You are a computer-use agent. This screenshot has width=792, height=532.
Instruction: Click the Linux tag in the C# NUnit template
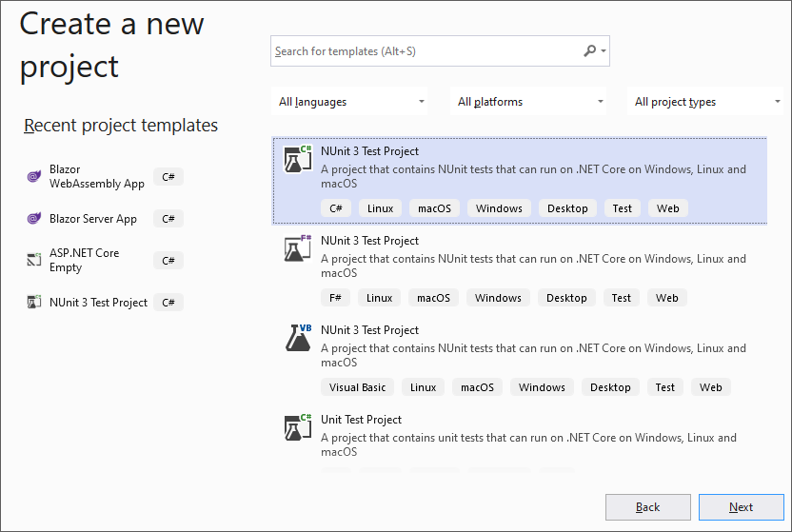coord(381,208)
